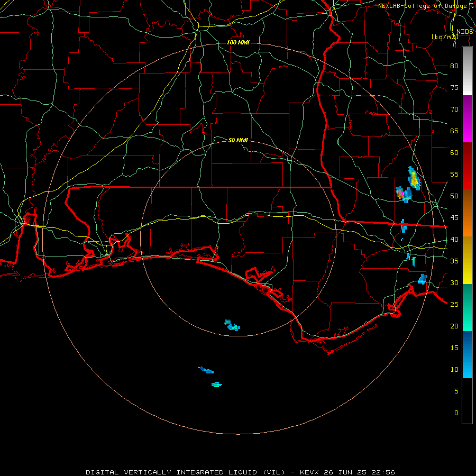Click the offshore echo near the 50 NMI ring
This screenshot has height=476, width=476.
(x=232, y=325)
